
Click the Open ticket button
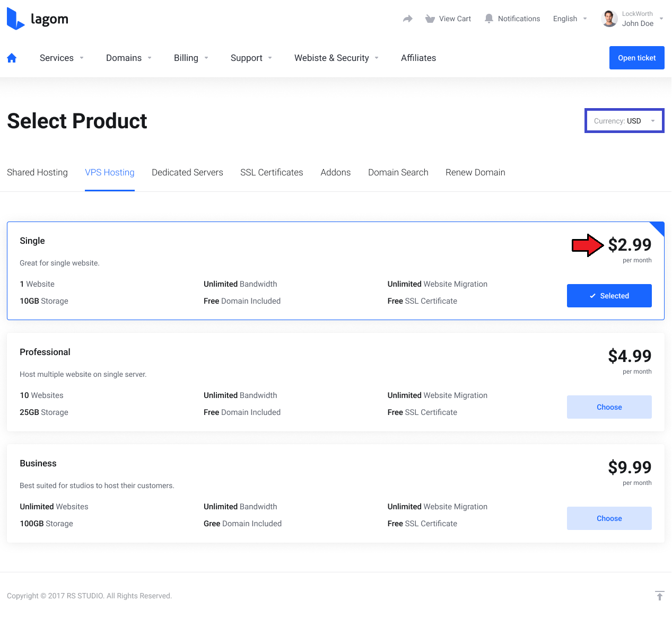(636, 58)
